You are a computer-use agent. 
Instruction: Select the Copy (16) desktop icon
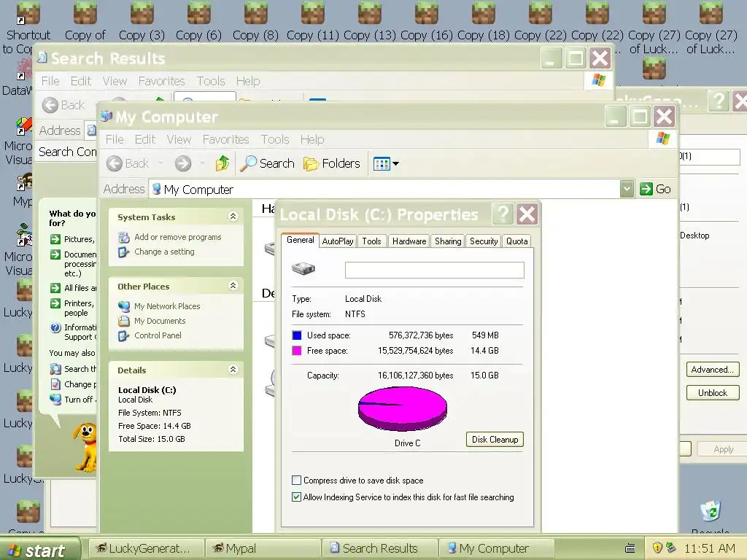pyautogui.click(x=426, y=21)
